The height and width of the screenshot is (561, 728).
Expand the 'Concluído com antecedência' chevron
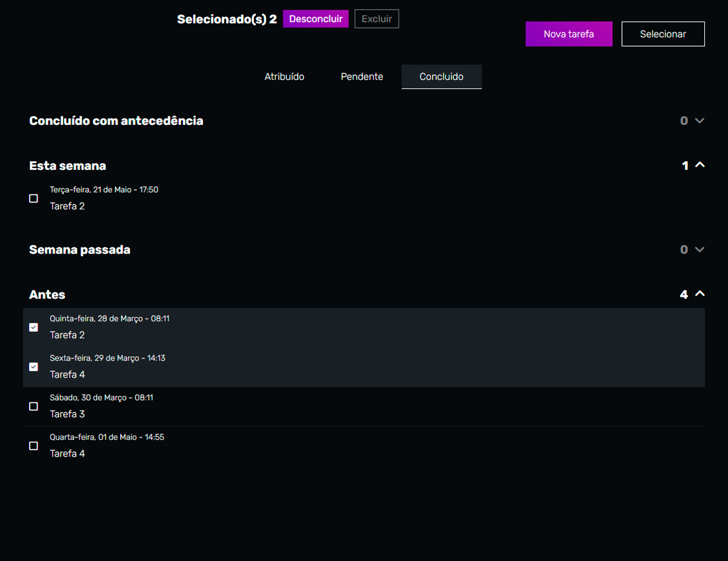pos(700,121)
